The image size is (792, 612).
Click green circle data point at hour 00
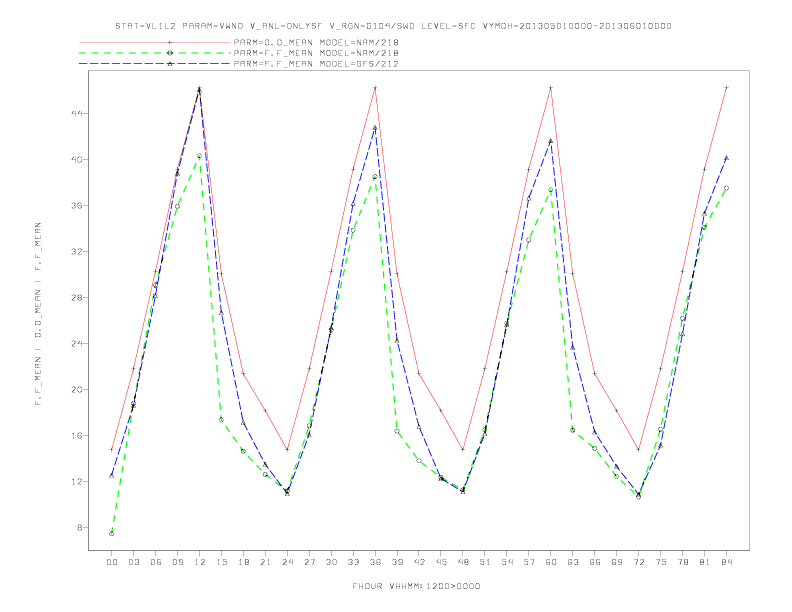112,534
